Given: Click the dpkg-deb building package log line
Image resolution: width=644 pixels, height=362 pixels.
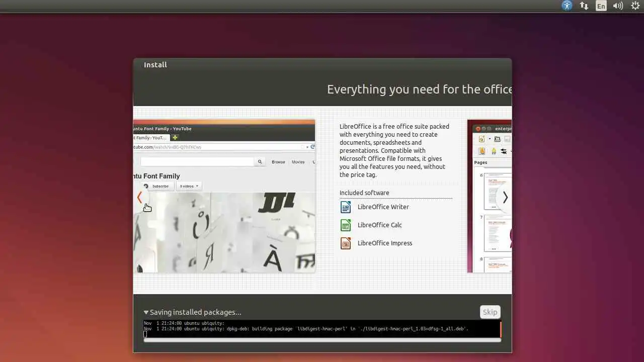Looking at the screenshot, I should click(x=306, y=329).
